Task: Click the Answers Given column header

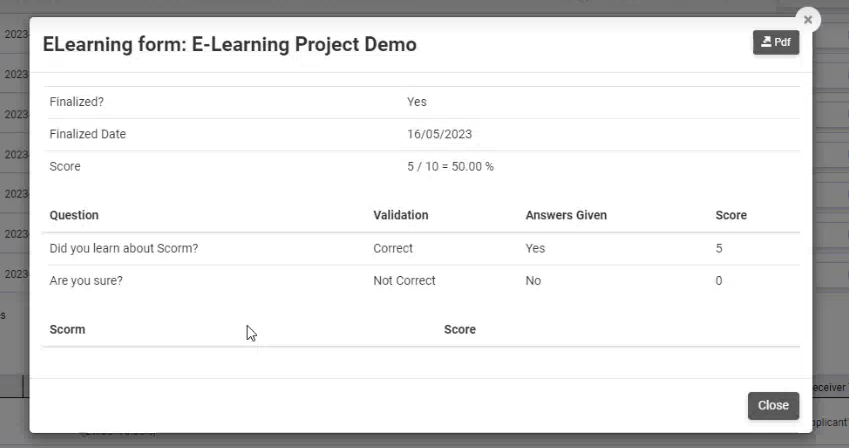Action: click(x=566, y=215)
